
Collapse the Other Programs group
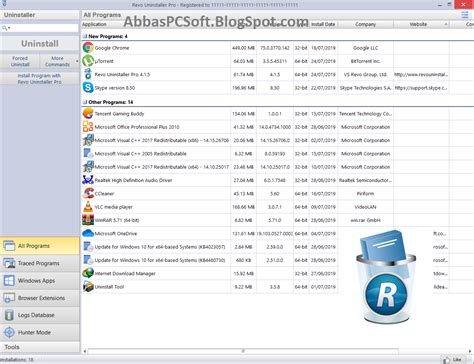pyautogui.click(x=85, y=102)
